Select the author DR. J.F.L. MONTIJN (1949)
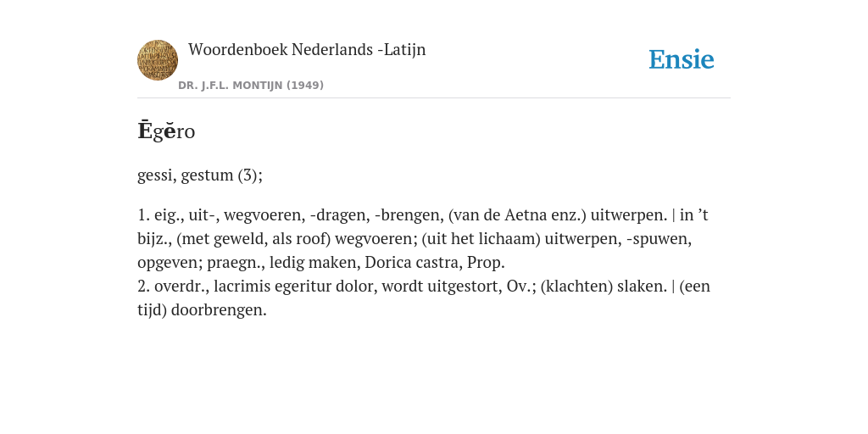The image size is (868, 434). pyautogui.click(x=251, y=86)
